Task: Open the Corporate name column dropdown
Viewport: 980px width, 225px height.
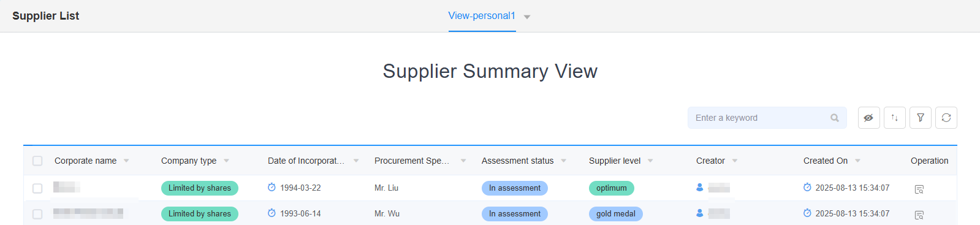Action: (126, 161)
